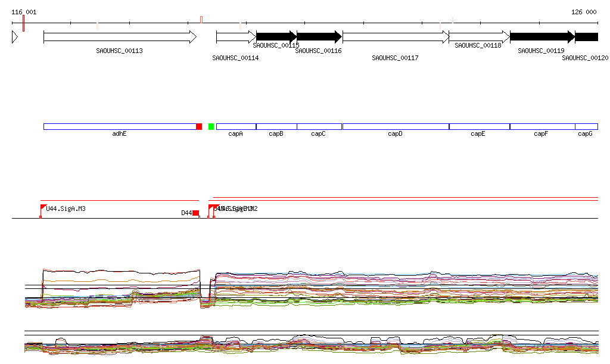The width and height of the screenshot is (610, 364).
Task: Click the long SAOUHSC_00117 gene arrow
Action: coord(396,37)
